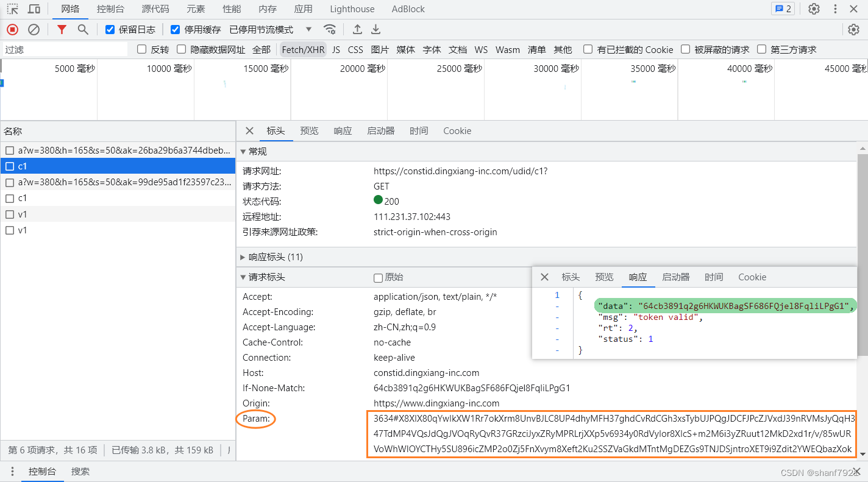Toggle the red filter funnel icon
The width and height of the screenshot is (868, 482).
(62, 29)
